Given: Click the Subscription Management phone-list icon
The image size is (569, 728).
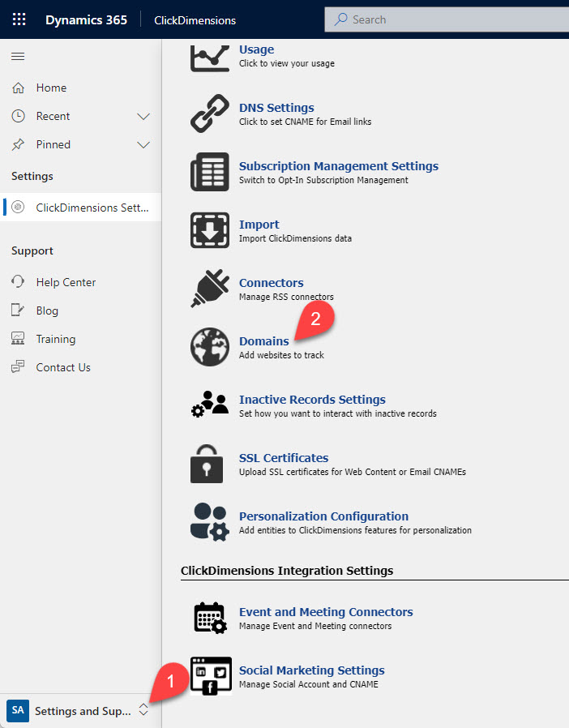Looking at the screenshot, I should click(x=210, y=172).
